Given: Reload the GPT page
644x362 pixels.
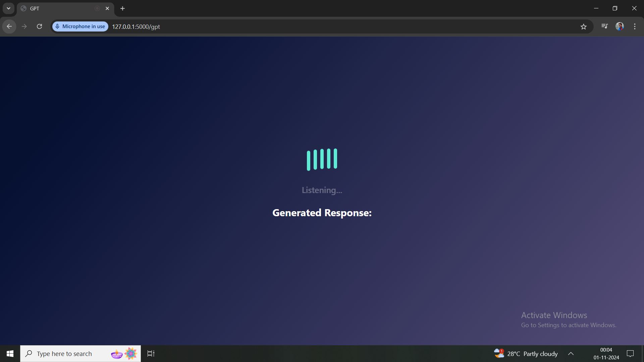Looking at the screenshot, I should [40, 26].
